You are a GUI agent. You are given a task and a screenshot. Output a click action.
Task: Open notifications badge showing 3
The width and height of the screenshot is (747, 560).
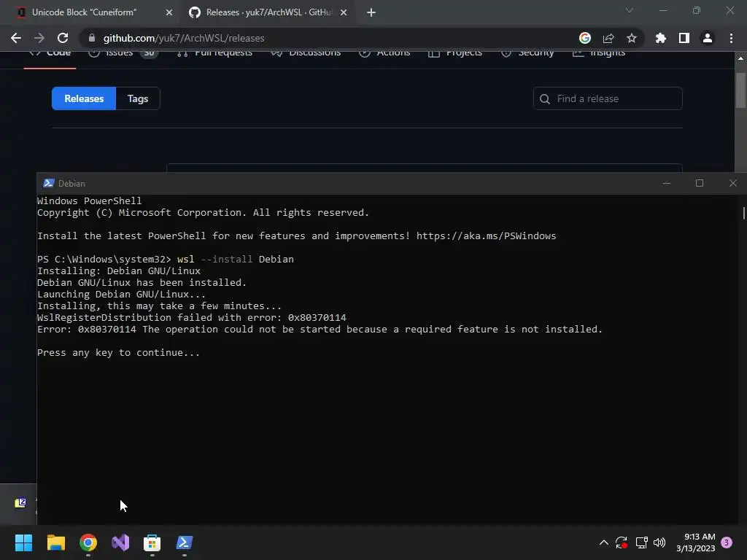727,542
